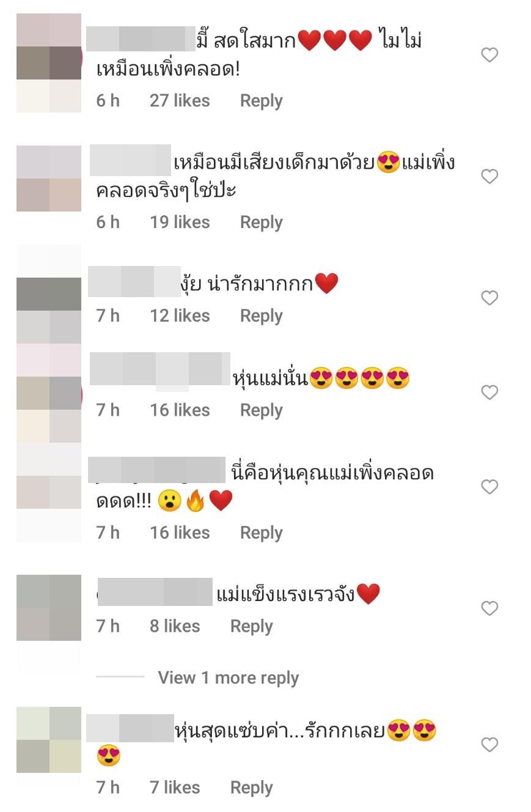Show who liked the 12 likes comment
Viewport: 531px width, 812px height.
click(x=180, y=316)
